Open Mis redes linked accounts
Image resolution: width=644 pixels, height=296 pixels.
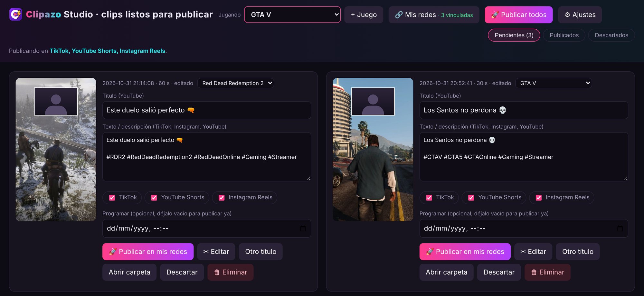pyautogui.click(x=434, y=15)
